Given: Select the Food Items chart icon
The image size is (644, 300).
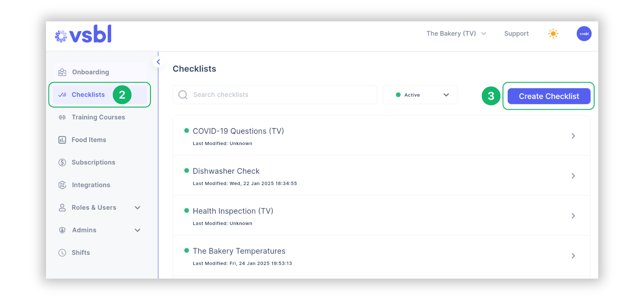Looking at the screenshot, I should coord(62,140).
